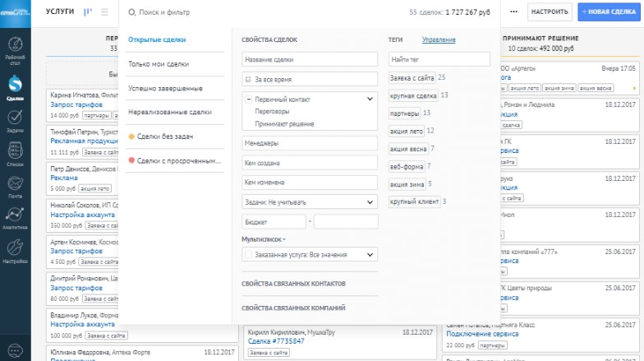Screen dimensions: 644x361
Task: Select Сделки без задач filter
Action: coord(164,137)
